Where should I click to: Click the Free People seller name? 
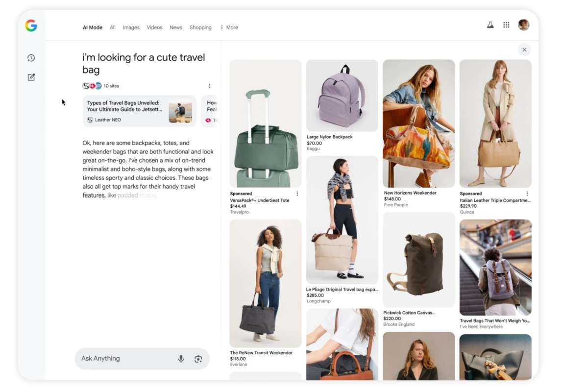tap(396, 205)
